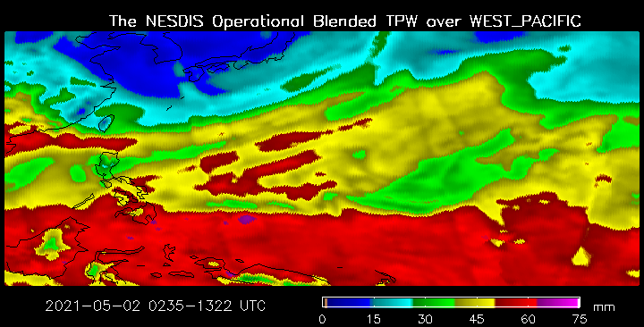Screen dimensions: 644x327
Task: Click the '30' scale label
Action: pyautogui.click(x=425, y=319)
